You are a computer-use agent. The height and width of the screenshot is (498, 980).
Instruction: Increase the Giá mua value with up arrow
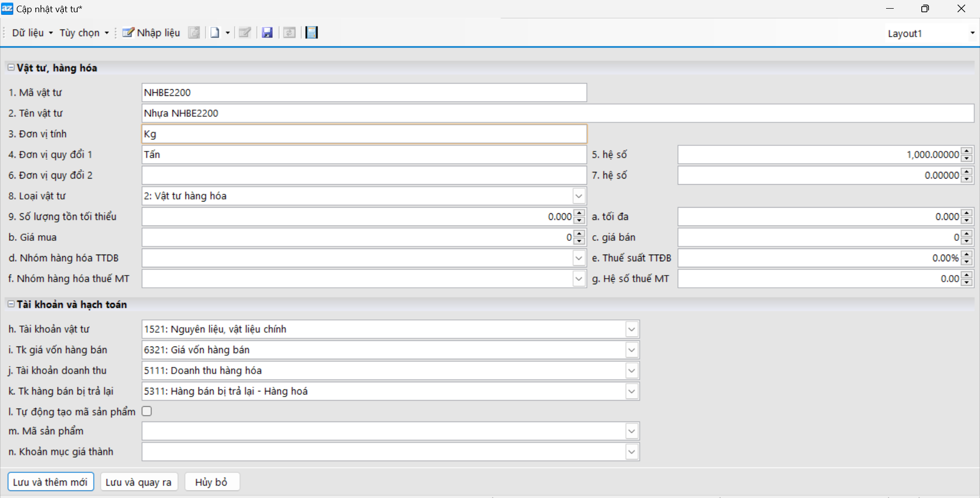click(x=579, y=234)
